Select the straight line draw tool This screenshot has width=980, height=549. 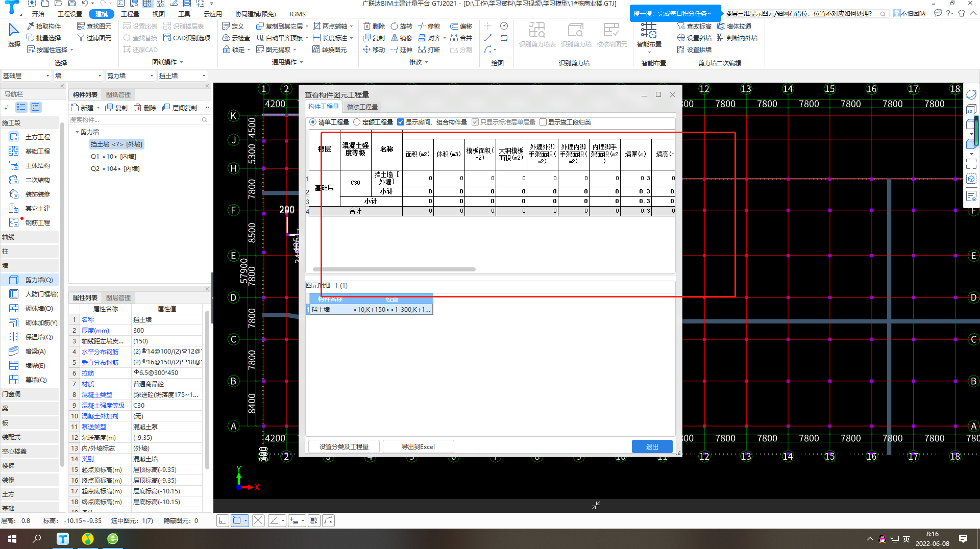click(x=488, y=38)
